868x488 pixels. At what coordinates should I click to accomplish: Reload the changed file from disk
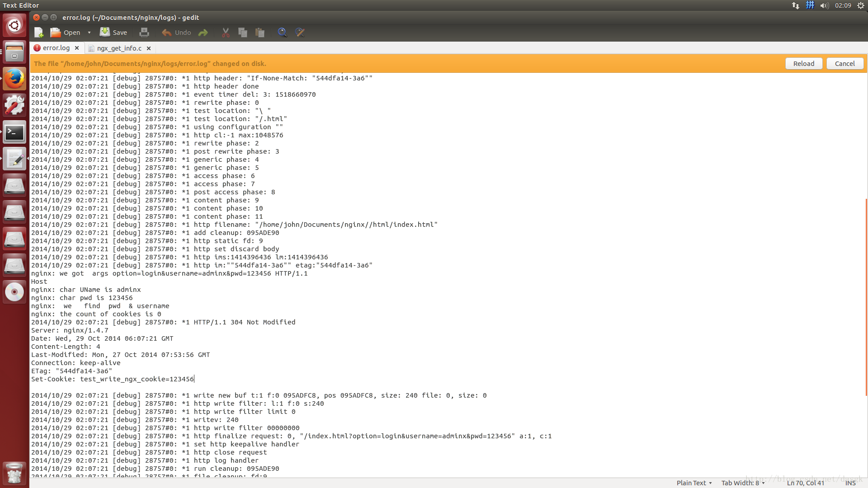coord(804,64)
